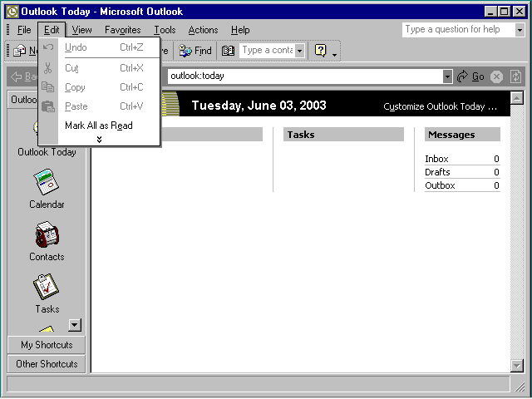Open the Contacts shortcut icon
The image size is (532, 399).
(47, 234)
